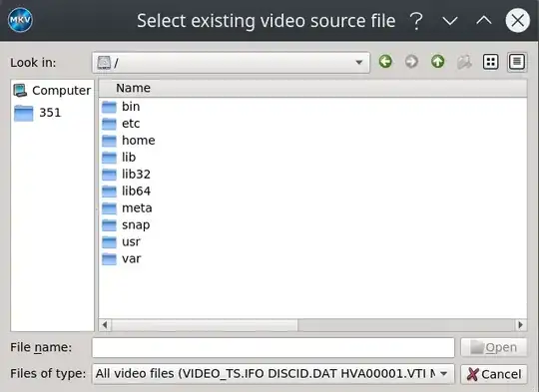Click the Computer monitor icon in sidebar
539x392 pixels.
click(x=20, y=91)
